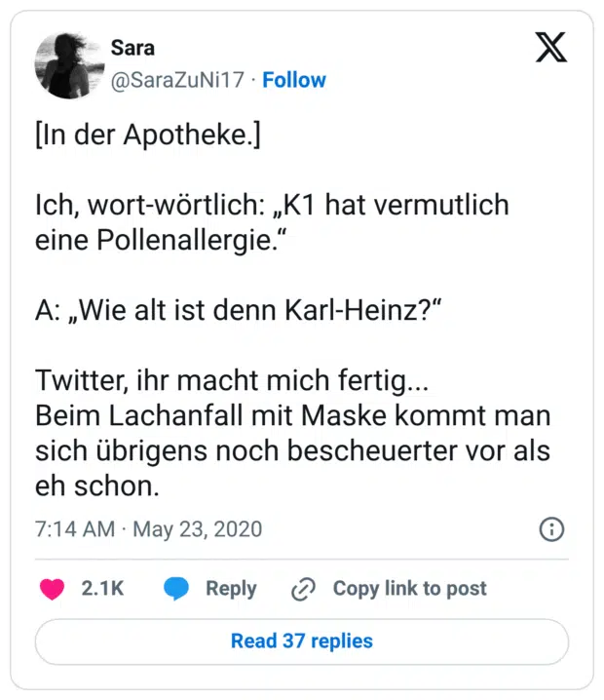
Task: Click the display name Sara
Action: pyautogui.click(x=132, y=48)
